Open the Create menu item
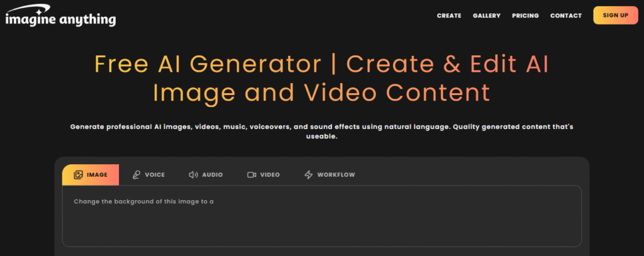The image size is (644, 256). click(x=449, y=16)
